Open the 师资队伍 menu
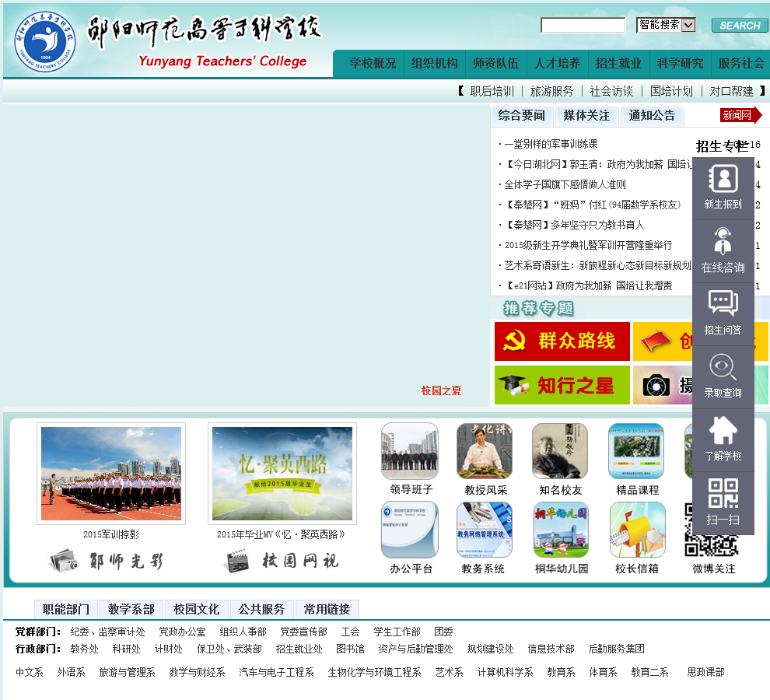This screenshot has width=770, height=700. [496, 63]
